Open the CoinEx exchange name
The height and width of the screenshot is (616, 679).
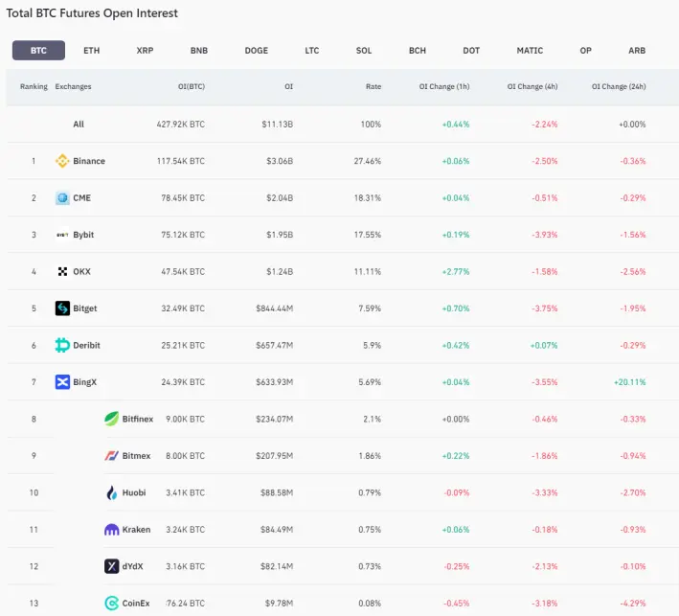(x=136, y=603)
